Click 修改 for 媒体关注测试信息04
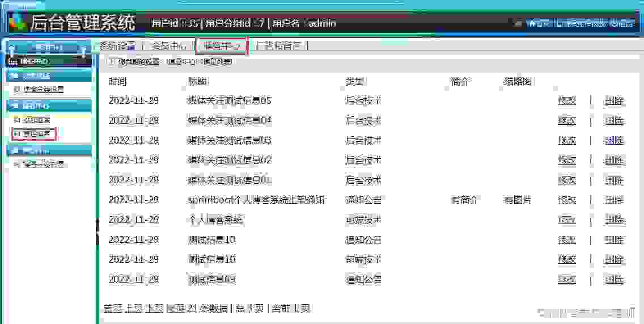The image size is (644, 324). tap(567, 120)
